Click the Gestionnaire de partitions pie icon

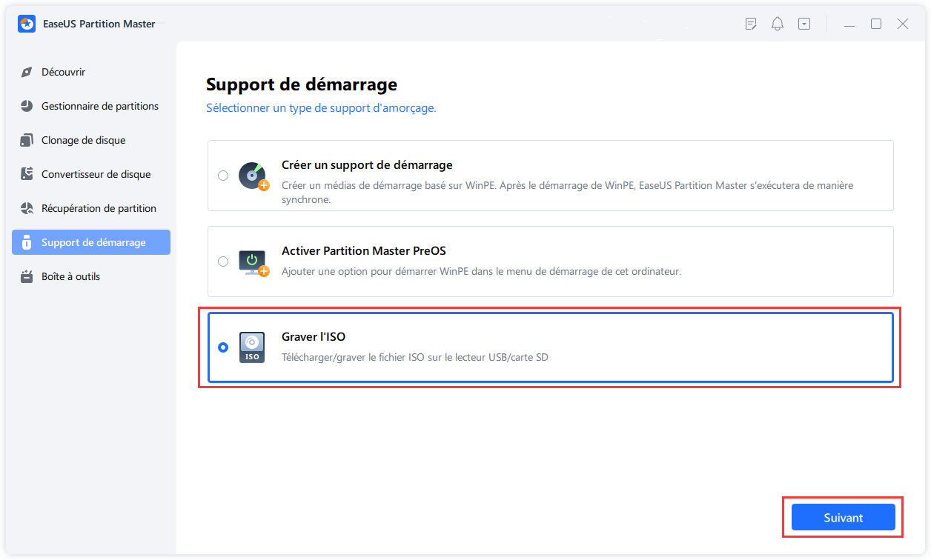coord(27,106)
